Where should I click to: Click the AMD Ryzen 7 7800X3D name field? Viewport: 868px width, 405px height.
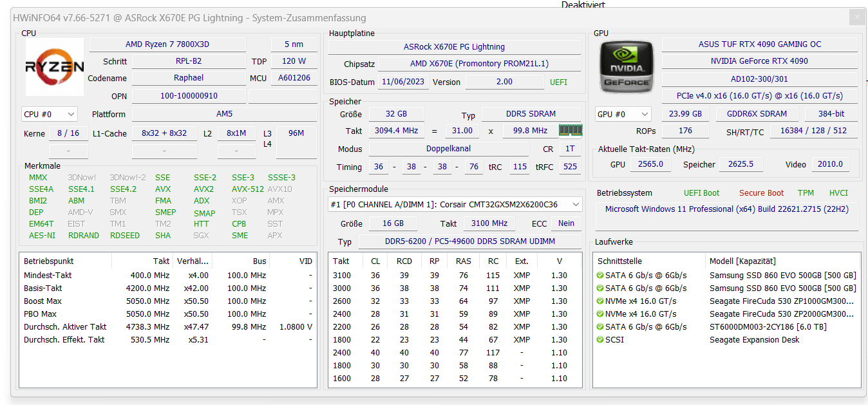[167, 44]
